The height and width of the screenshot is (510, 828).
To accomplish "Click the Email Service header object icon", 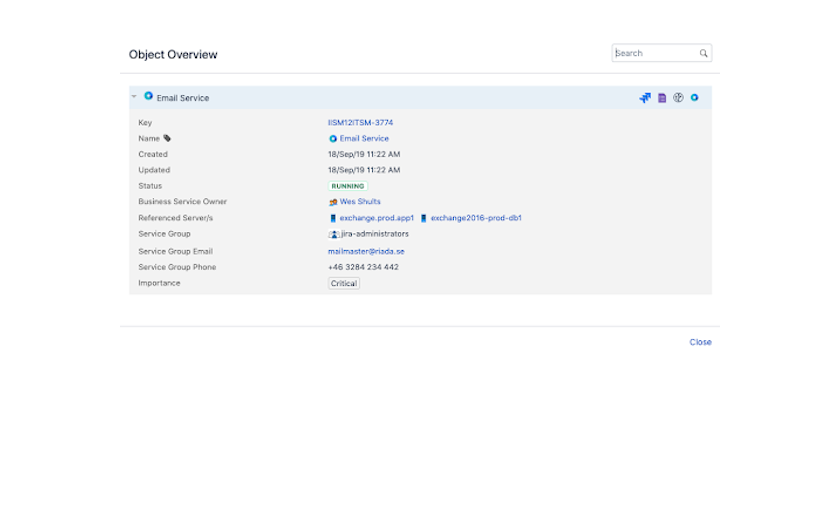I will tap(149, 97).
